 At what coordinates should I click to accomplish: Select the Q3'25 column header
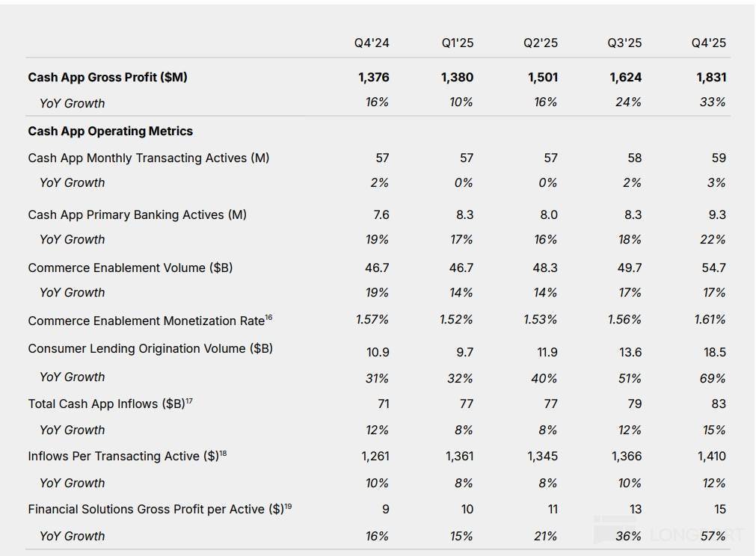(x=624, y=43)
